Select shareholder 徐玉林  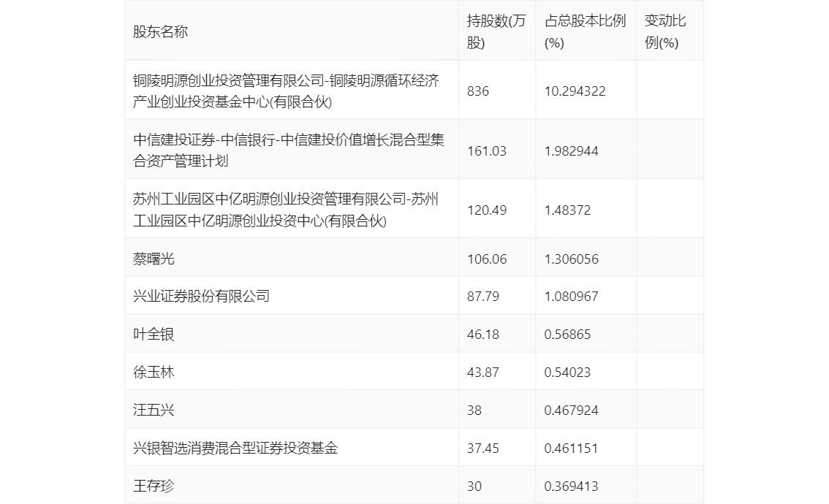pyautogui.click(x=154, y=372)
